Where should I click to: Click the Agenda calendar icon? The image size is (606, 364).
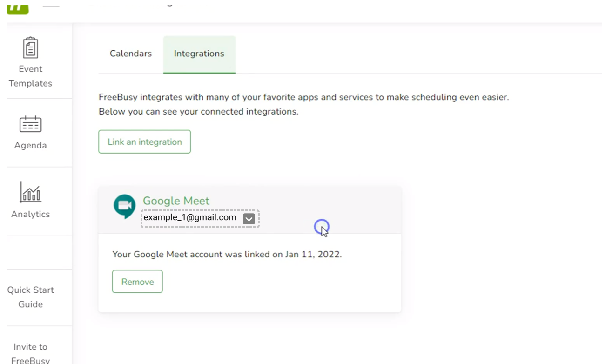coord(31,124)
